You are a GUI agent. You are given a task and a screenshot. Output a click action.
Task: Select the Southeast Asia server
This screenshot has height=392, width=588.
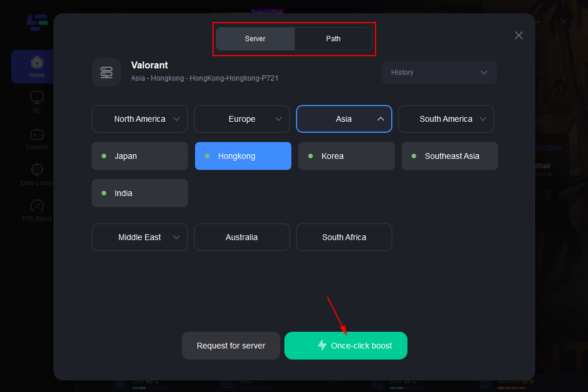450,156
